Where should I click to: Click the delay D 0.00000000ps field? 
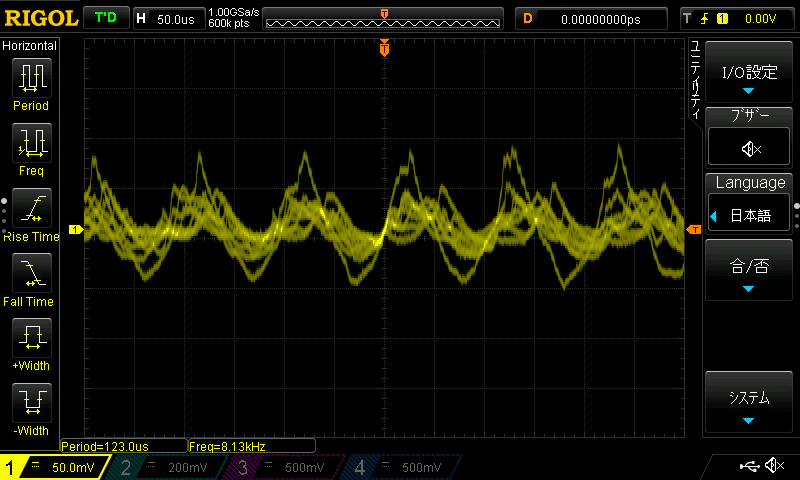click(x=591, y=19)
